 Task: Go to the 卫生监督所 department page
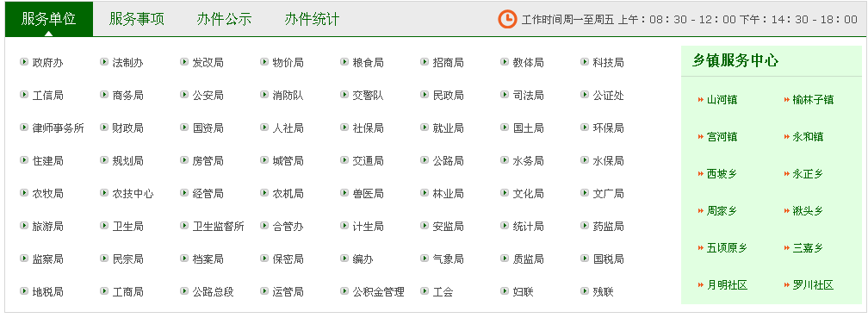click(x=218, y=226)
